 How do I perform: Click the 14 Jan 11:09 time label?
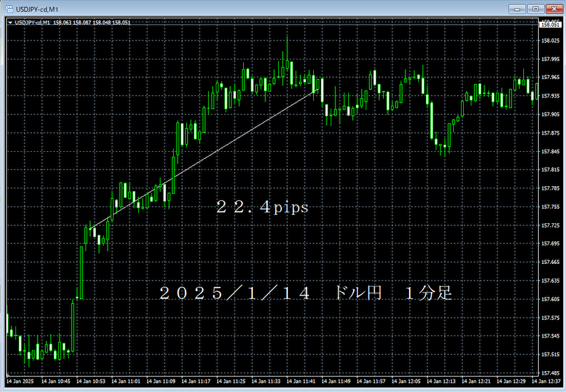click(160, 381)
